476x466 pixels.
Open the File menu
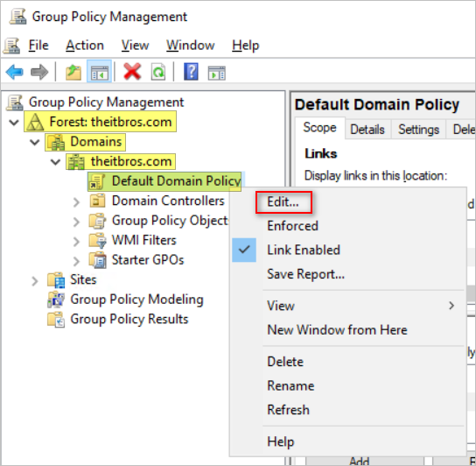(x=38, y=46)
